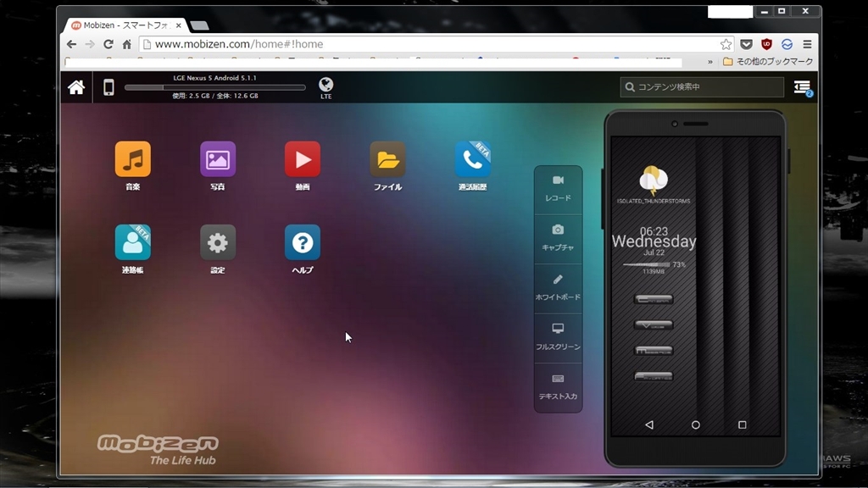Click the blue sync extension icon
868x488 pixels.
tap(787, 44)
